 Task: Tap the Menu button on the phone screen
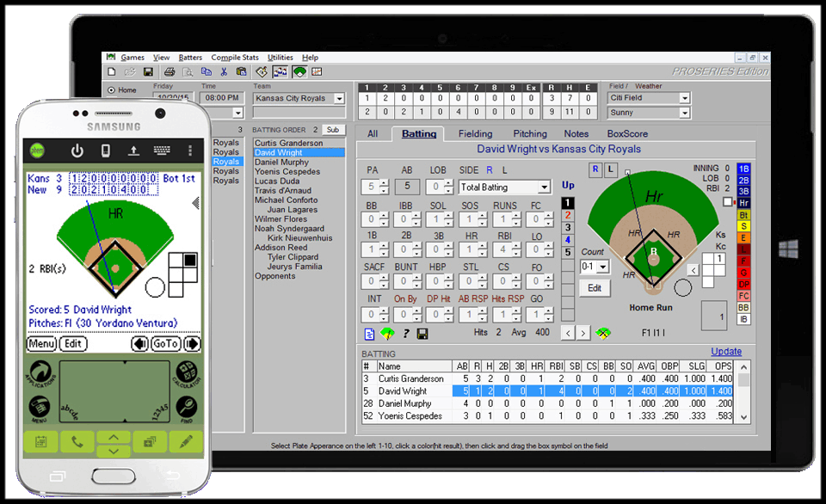[x=41, y=344]
